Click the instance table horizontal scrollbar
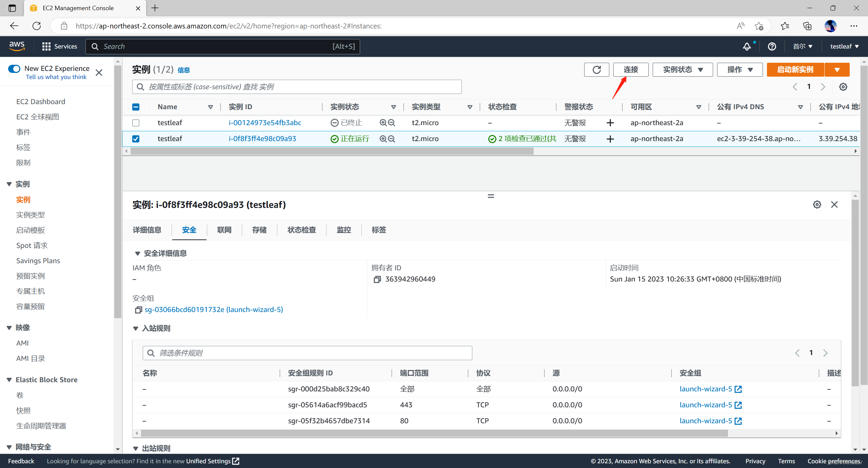The width and height of the screenshot is (868, 468). click(332, 151)
